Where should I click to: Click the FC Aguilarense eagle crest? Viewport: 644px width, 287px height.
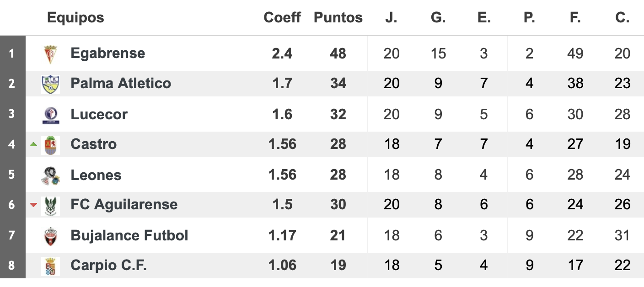(x=50, y=205)
